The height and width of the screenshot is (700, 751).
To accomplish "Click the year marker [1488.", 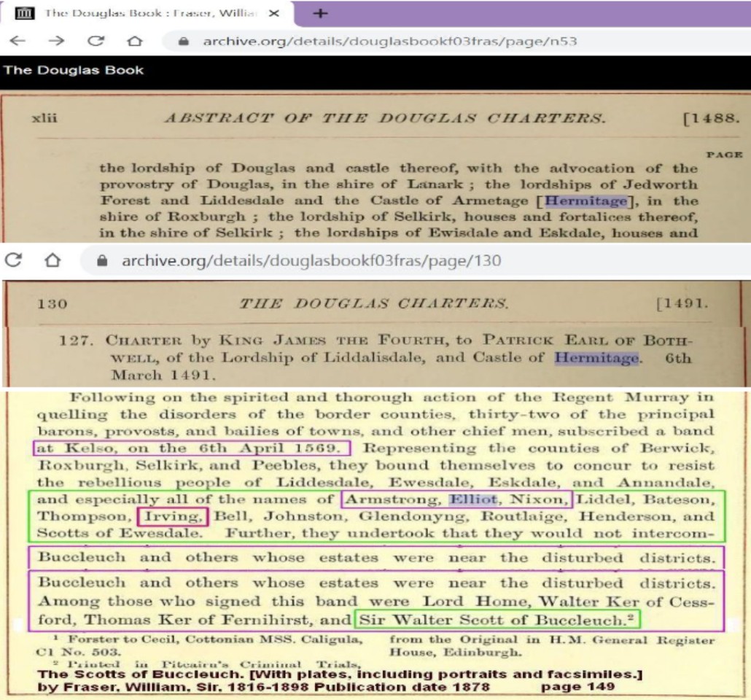I will click(711, 118).
